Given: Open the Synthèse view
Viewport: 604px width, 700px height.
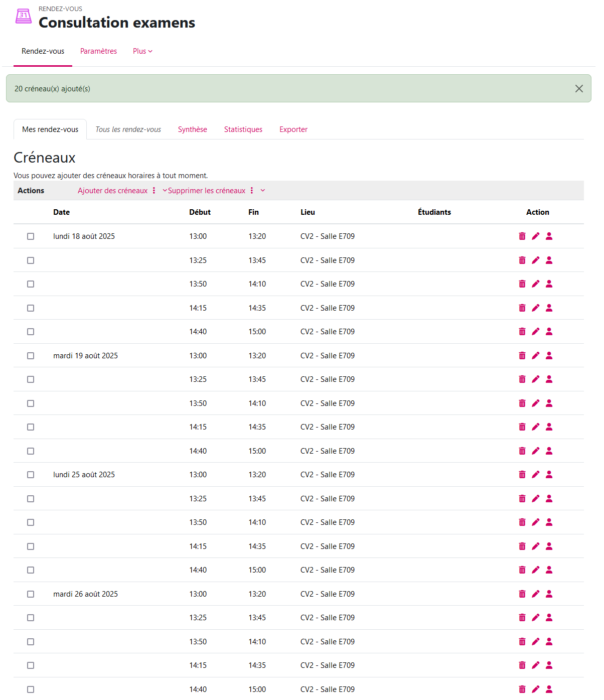Looking at the screenshot, I should coord(192,129).
